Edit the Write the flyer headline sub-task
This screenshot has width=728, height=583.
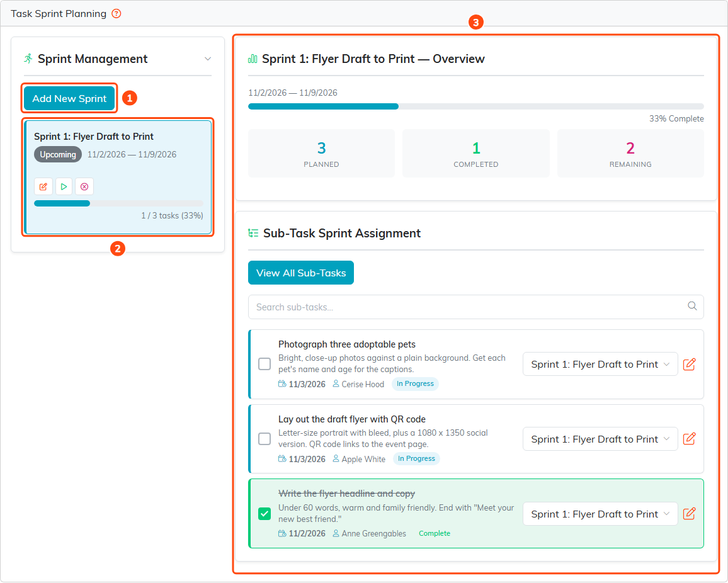coord(690,513)
